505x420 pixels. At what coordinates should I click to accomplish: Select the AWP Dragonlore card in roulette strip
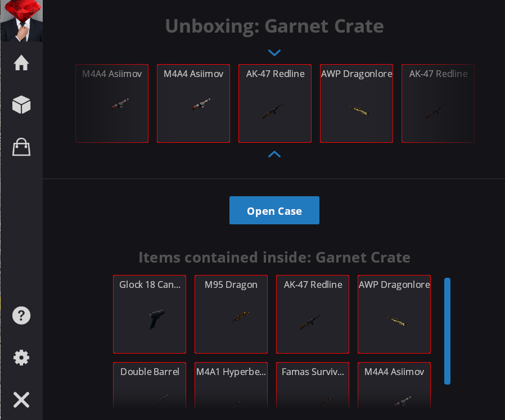click(x=357, y=103)
